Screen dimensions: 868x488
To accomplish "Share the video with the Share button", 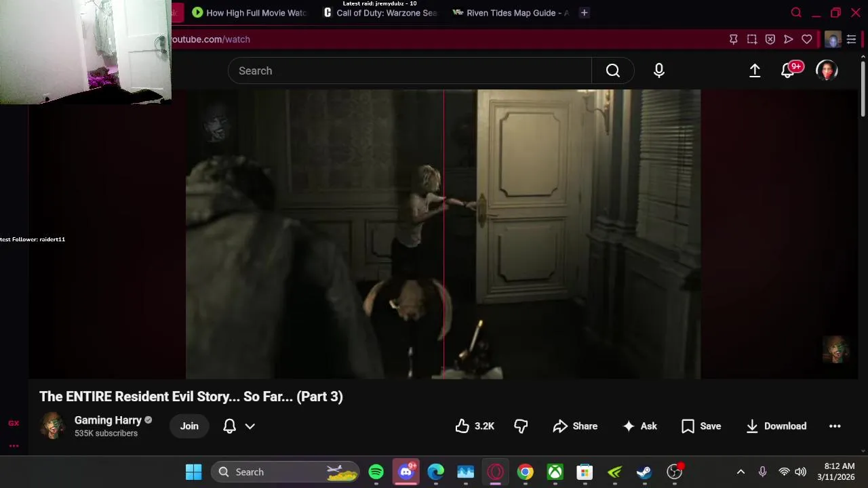I will coord(575,426).
